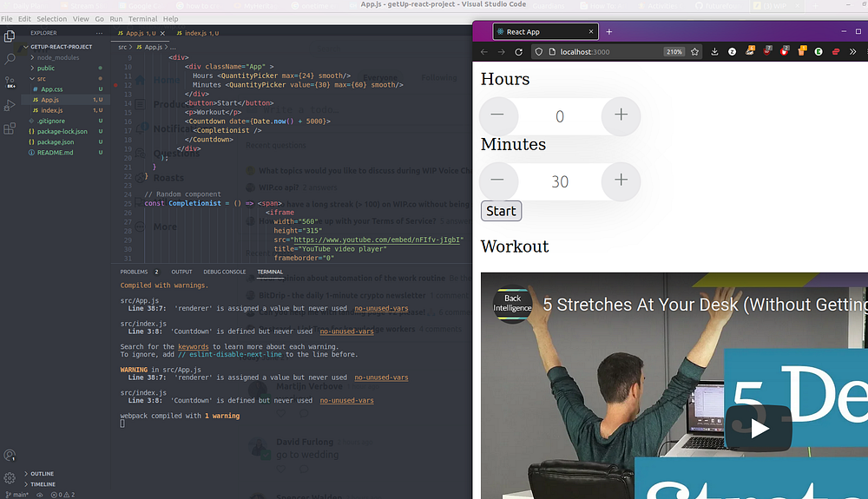Switch to index.js editor tab
Viewport: 868px width, 499px height.
pyautogui.click(x=198, y=33)
